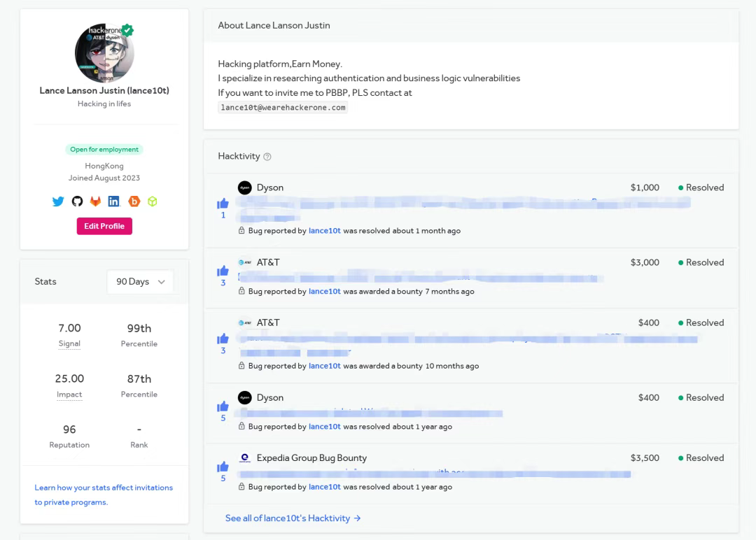This screenshot has height=540, width=756.
Task: Click the Impact stat label
Action: (69, 395)
